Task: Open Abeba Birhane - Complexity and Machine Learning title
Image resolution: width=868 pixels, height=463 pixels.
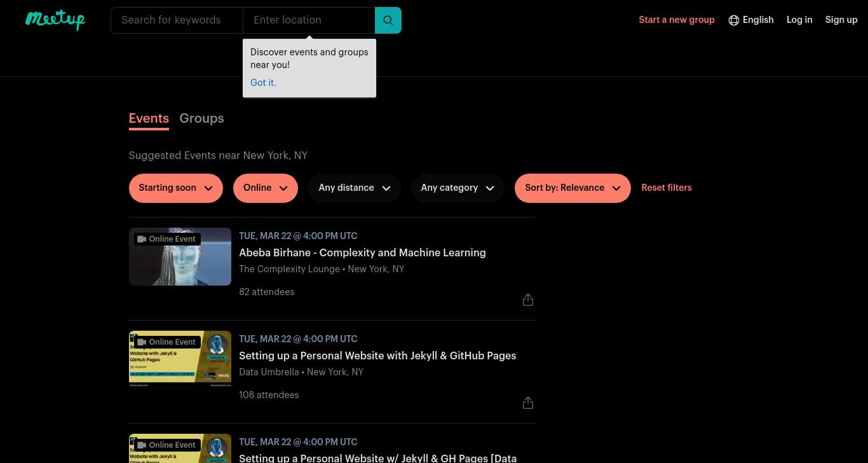Action: point(362,253)
